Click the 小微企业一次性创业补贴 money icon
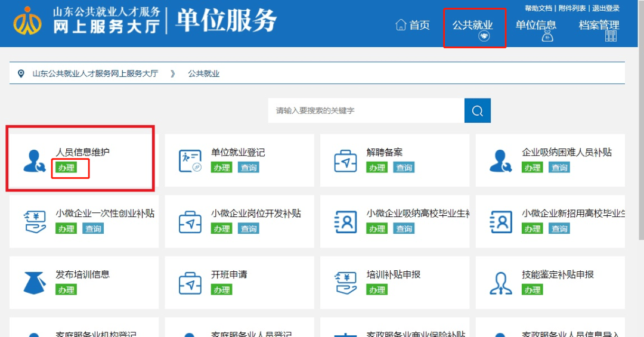 (x=35, y=222)
